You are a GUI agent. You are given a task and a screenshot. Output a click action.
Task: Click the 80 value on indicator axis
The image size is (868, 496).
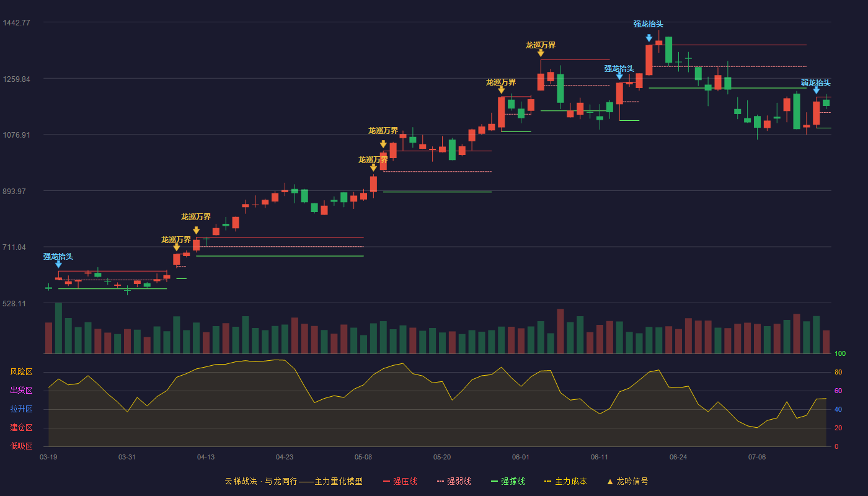click(x=838, y=373)
